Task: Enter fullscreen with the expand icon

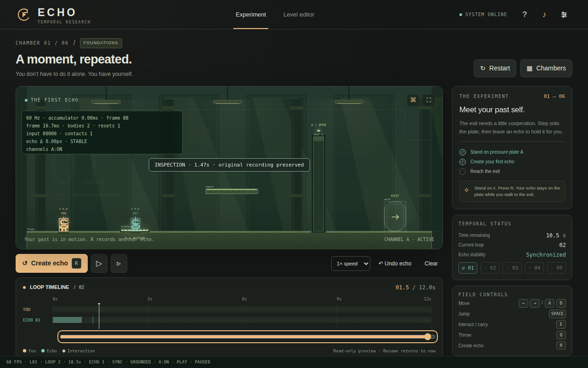Action: tap(429, 100)
